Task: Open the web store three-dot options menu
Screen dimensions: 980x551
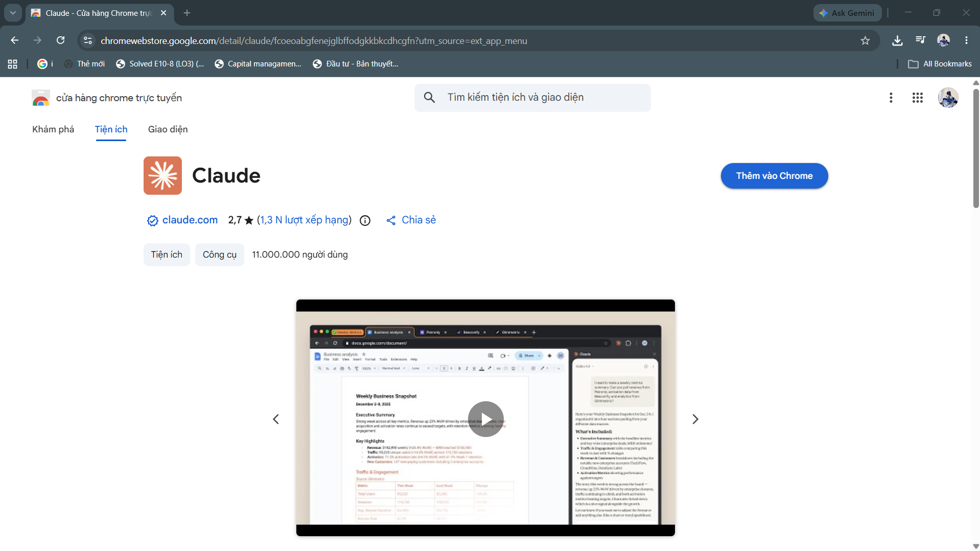Action: click(891, 98)
